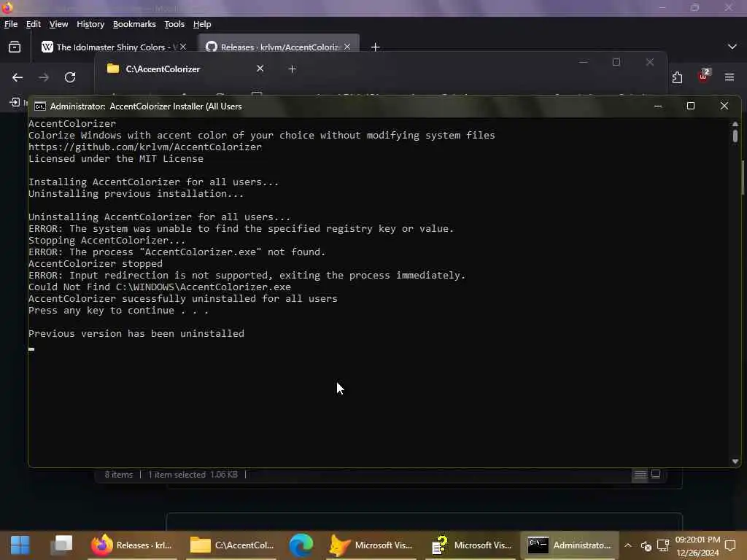Open the Edit menu in Firefox
The width and height of the screenshot is (747, 560).
pyautogui.click(x=33, y=24)
